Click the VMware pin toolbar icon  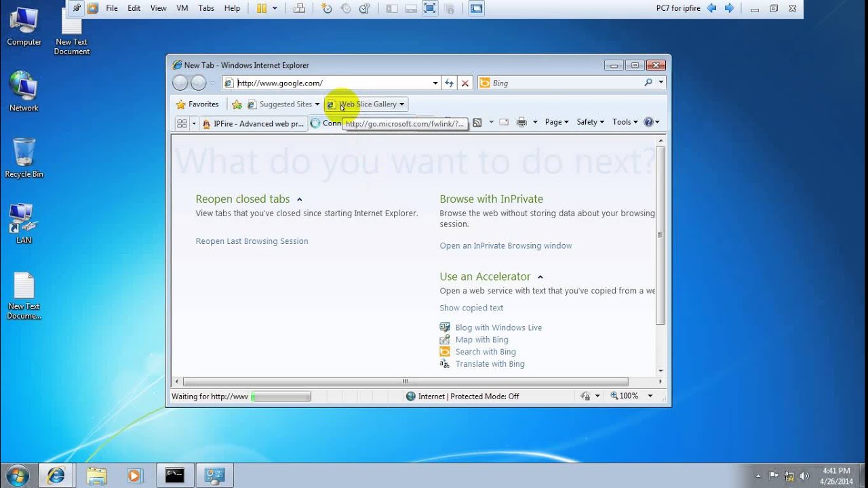click(77, 8)
